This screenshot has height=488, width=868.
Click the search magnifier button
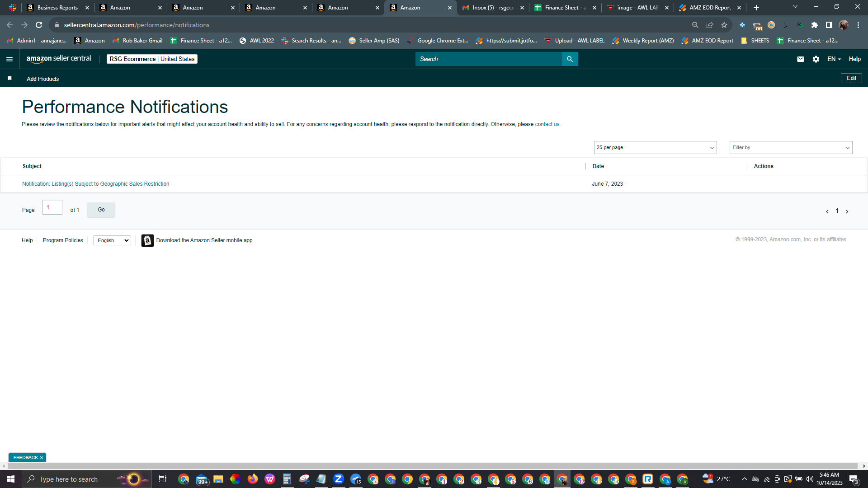click(x=570, y=59)
